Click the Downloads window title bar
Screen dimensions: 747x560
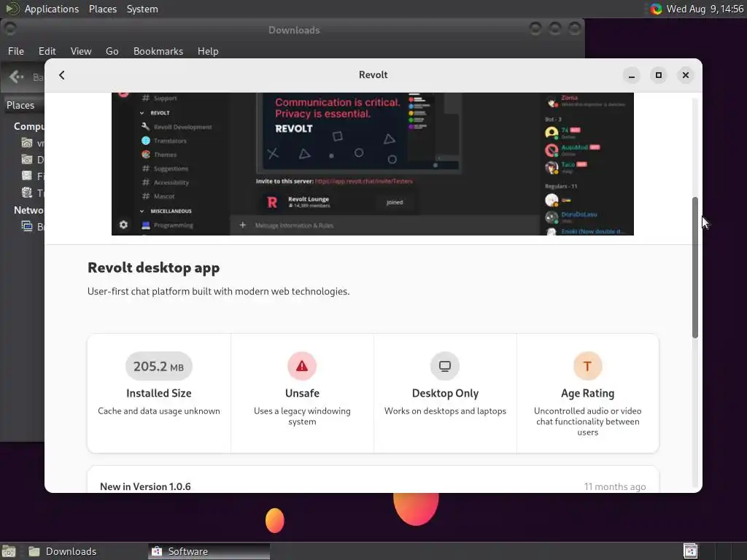tap(294, 30)
